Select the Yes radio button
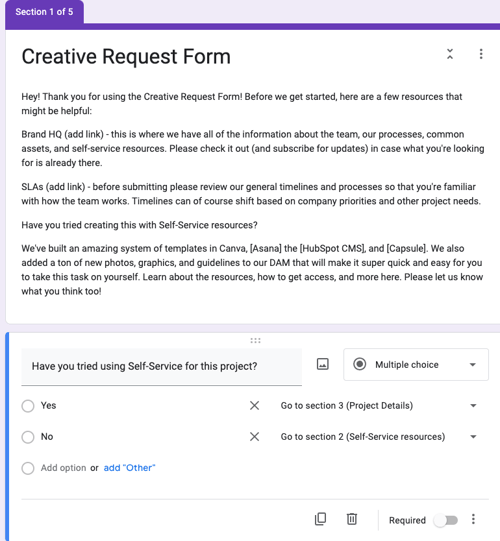500x541 pixels. pyautogui.click(x=28, y=406)
